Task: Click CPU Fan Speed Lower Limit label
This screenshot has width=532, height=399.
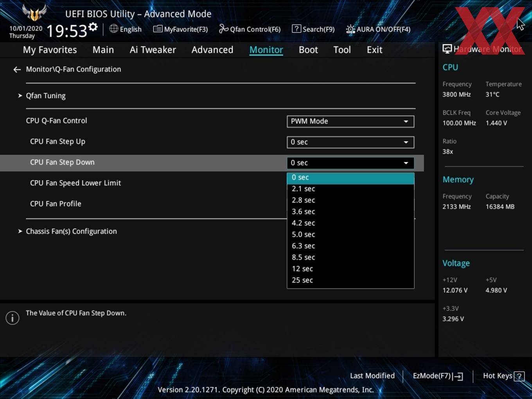Action: (75, 183)
